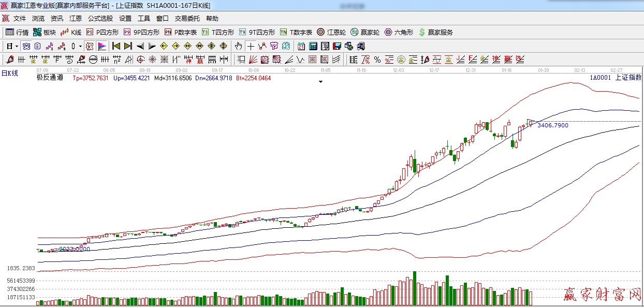The width and height of the screenshot is (644, 307).
Task: Select the hand pan tool
Action: point(238,46)
